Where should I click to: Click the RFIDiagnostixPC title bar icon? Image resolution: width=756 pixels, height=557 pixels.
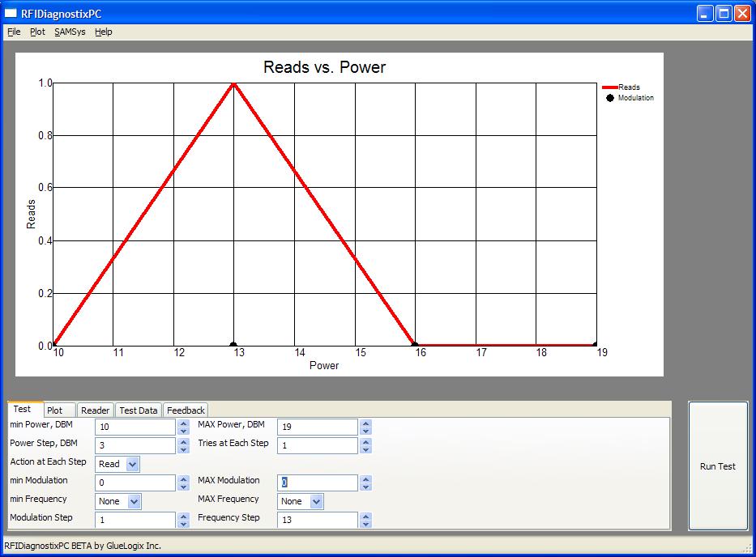click(11, 14)
